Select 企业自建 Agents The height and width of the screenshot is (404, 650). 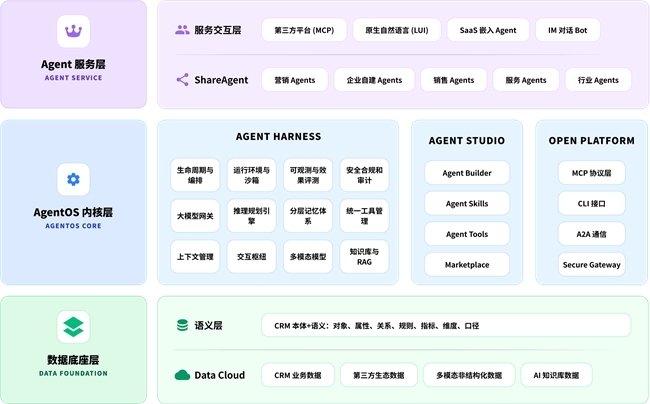374,80
